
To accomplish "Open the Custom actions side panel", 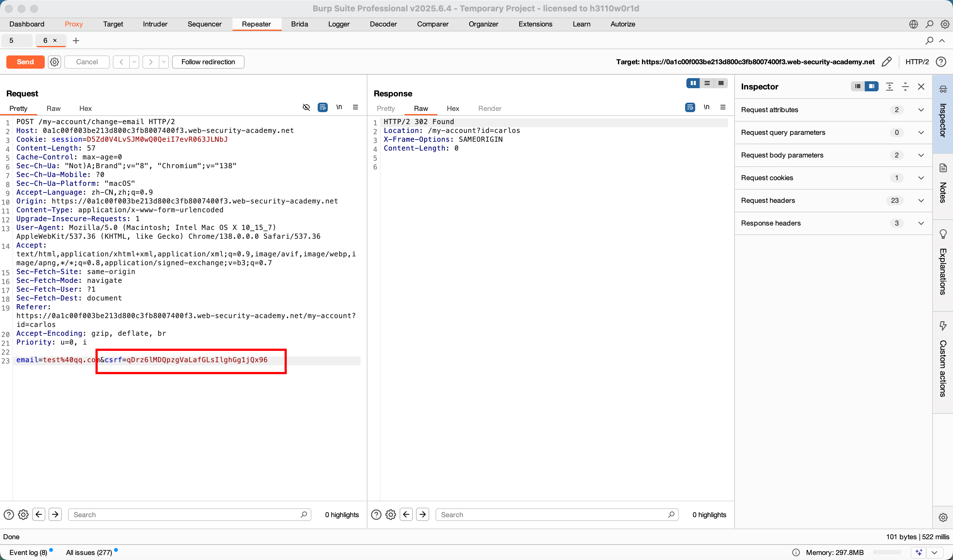I will [x=943, y=359].
